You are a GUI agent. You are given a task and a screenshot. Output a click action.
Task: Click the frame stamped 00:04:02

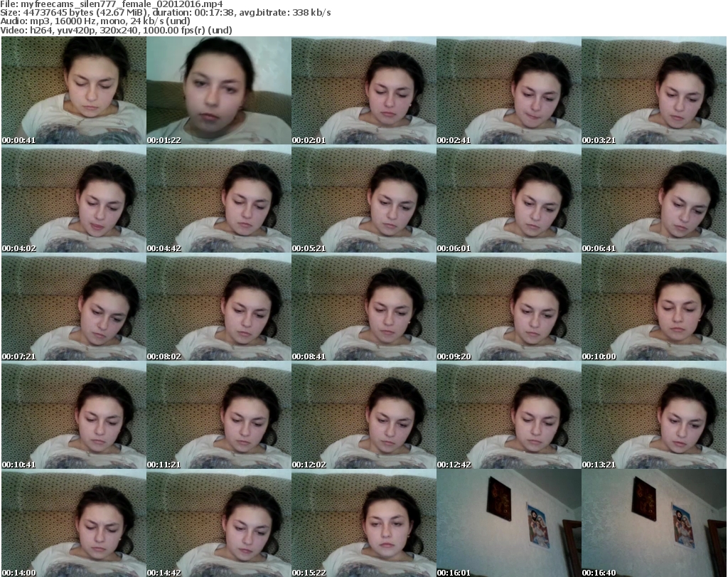[x=74, y=198]
